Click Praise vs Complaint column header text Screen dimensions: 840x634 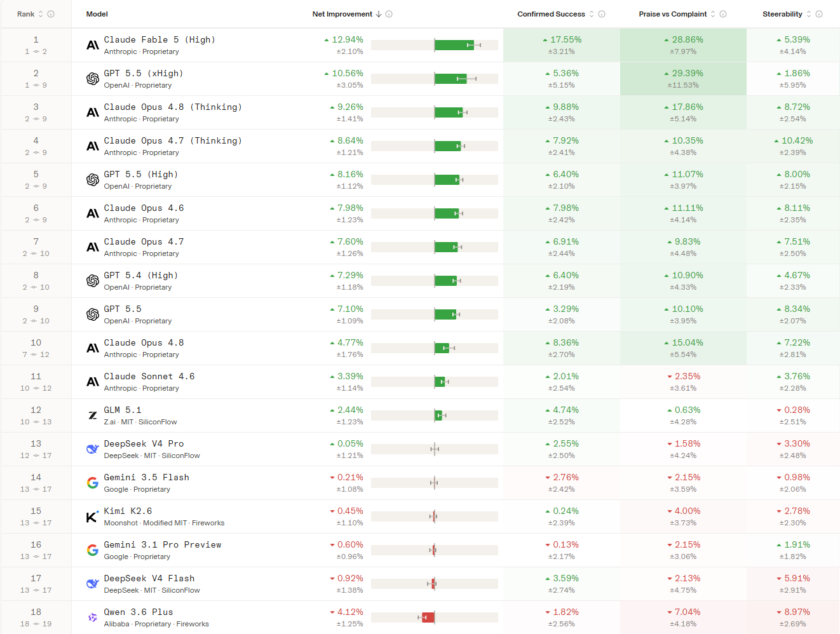coord(673,14)
